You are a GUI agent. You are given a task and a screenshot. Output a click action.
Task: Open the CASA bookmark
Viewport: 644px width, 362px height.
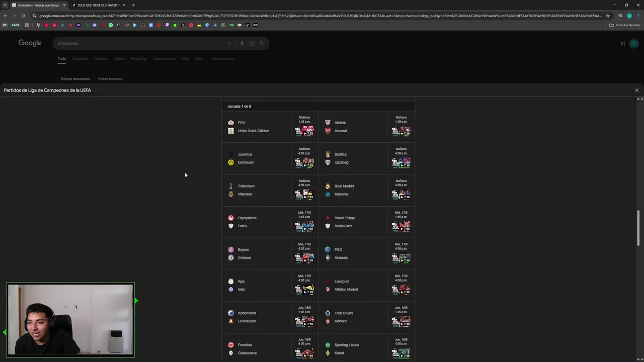click(x=16, y=25)
